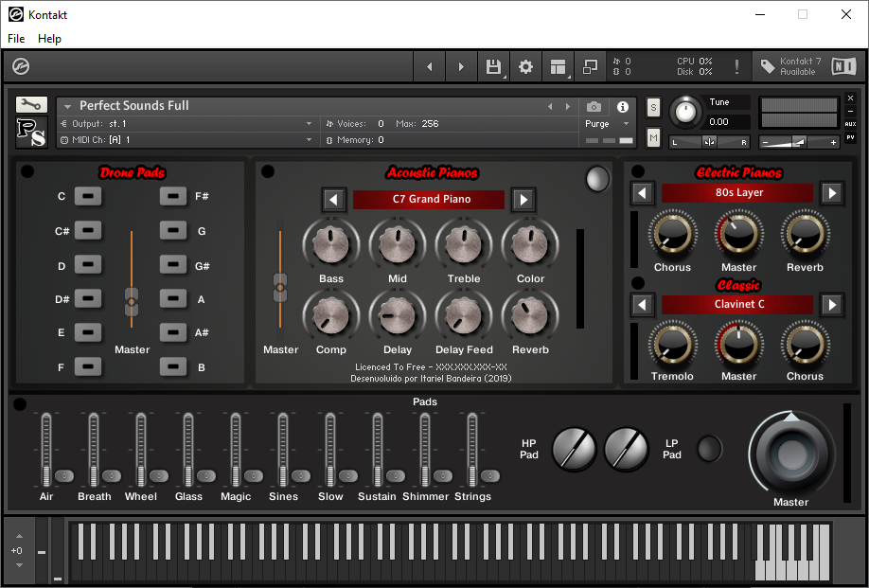Toggle the PV button in instrument header

[851, 137]
